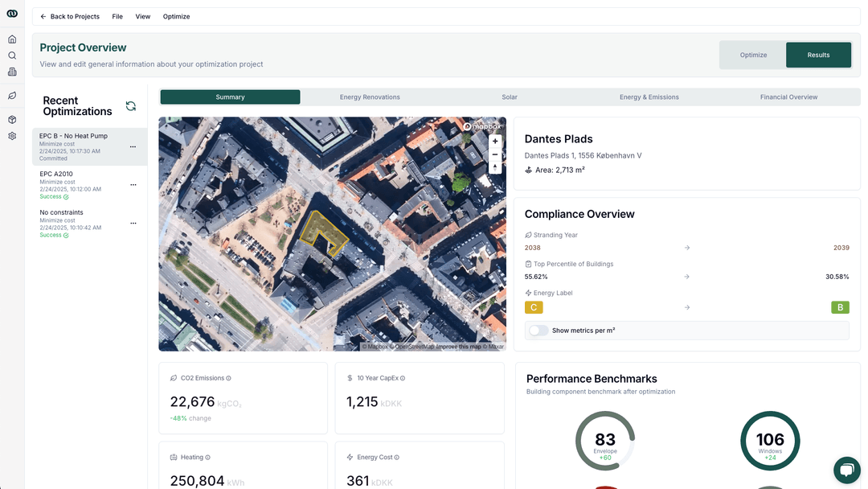Enable Show metrics per m²

[538, 330]
